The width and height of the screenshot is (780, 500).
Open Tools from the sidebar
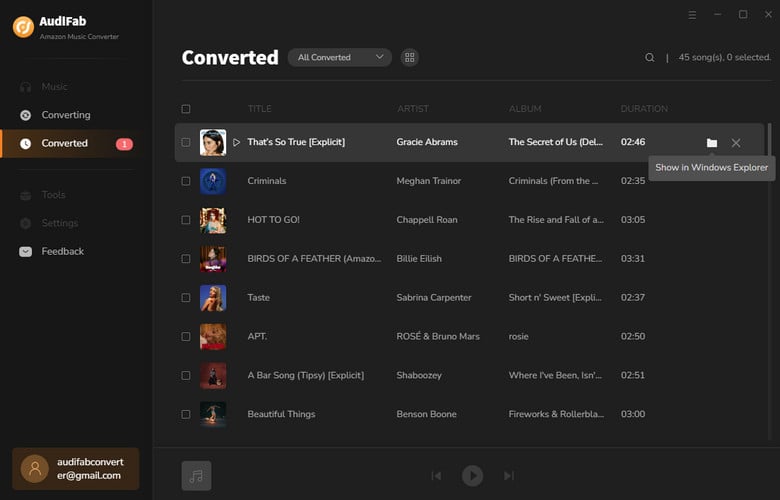[x=43, y=195]
